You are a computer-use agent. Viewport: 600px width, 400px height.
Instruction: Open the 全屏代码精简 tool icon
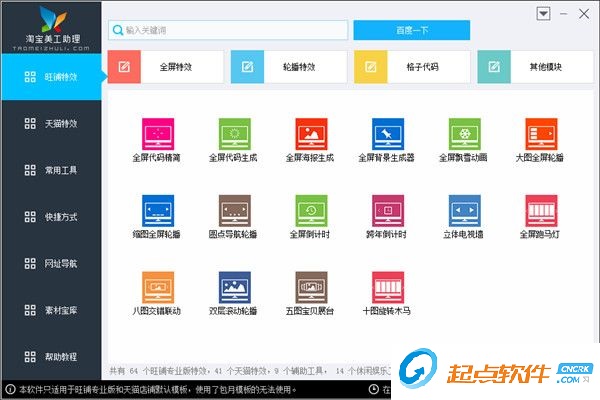(x=158, y=134)
